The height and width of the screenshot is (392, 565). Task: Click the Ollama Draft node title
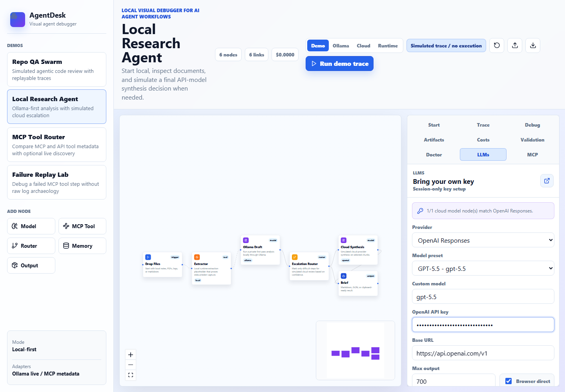(253, 247)
